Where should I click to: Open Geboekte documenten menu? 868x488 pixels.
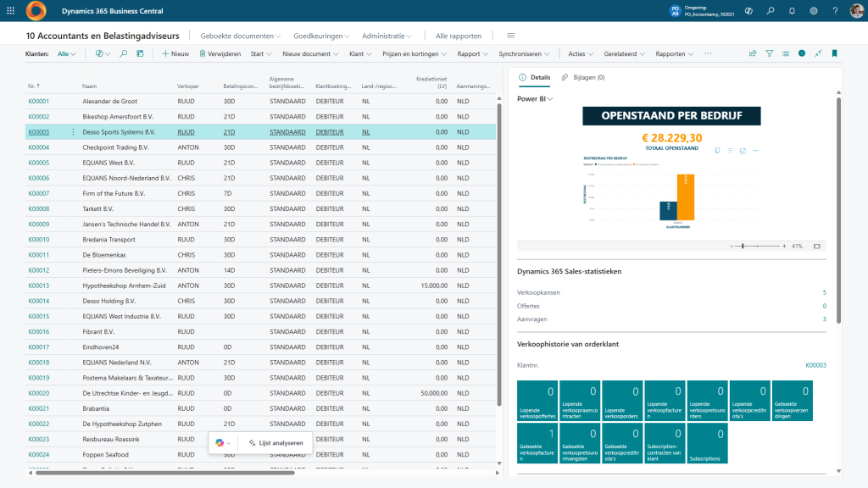click(x=240, y=36)
